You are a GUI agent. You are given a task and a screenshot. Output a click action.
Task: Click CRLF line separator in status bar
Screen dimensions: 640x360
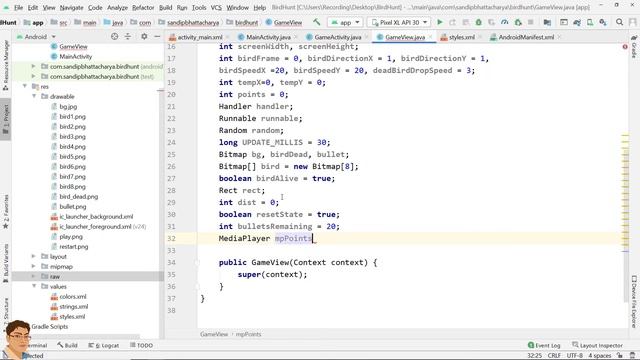point(554,356)
